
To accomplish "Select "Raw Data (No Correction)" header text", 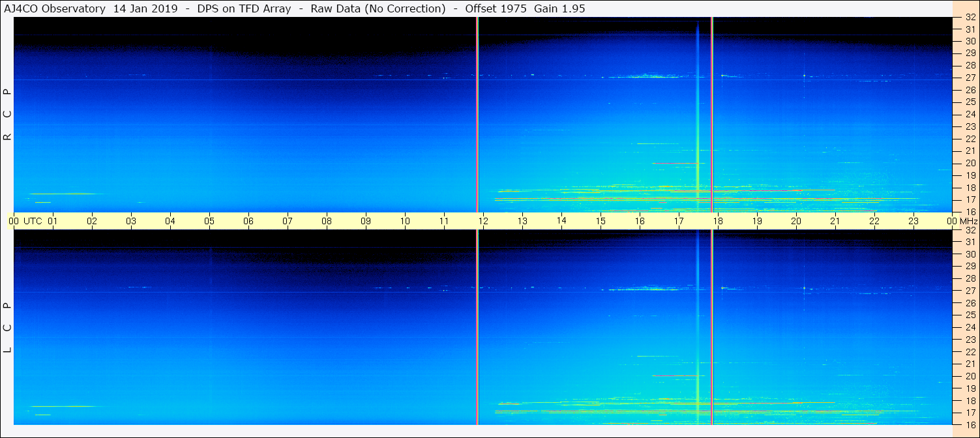I will (378, 8).
